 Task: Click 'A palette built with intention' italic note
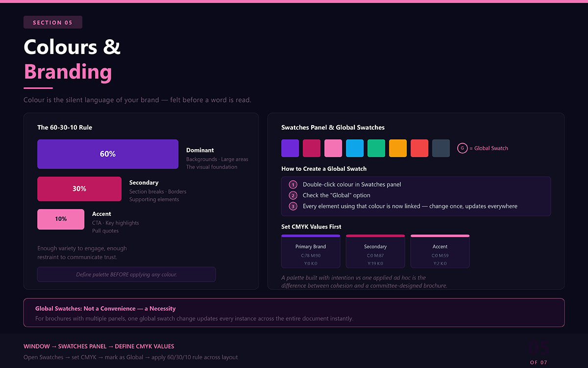(x=364, y=282)
